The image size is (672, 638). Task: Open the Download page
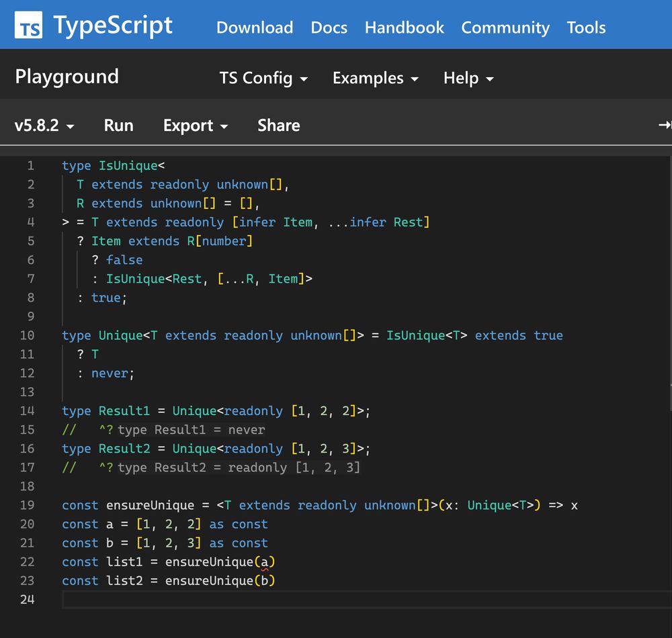click(255, 28)
